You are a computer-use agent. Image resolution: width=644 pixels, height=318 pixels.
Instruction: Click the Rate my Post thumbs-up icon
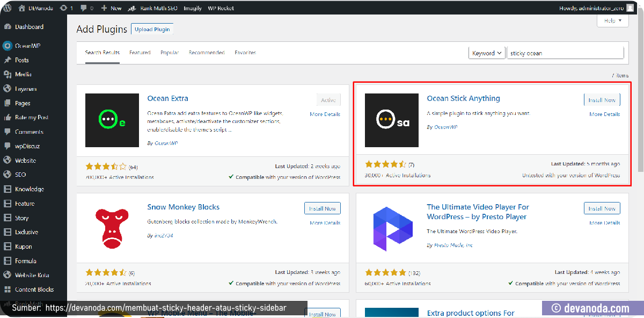tap(8, 117)
